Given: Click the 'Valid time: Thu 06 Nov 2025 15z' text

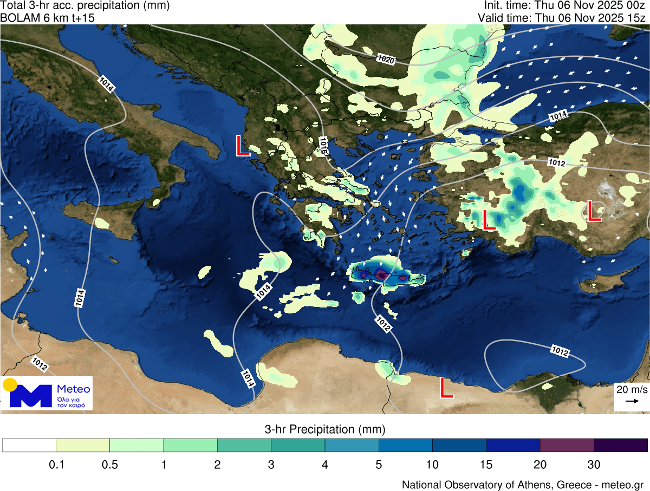Looking at the screenshot, I should click(562, 18).
